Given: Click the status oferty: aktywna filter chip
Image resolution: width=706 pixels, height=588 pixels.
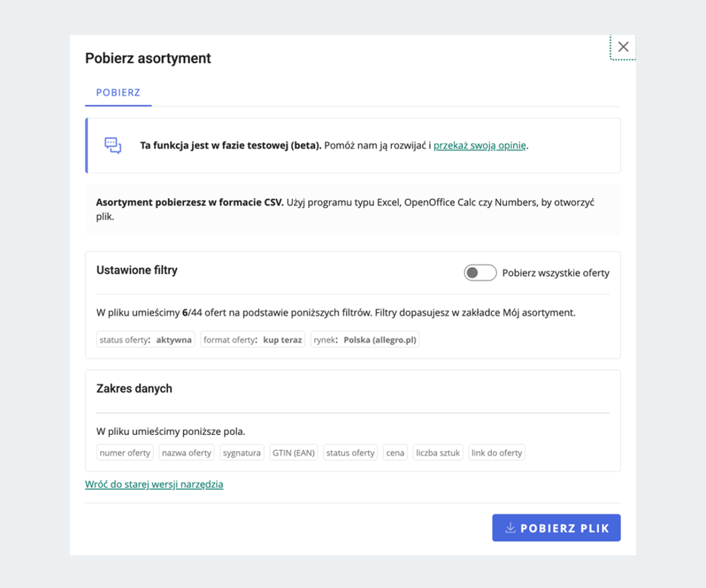Looking at the screenshot, I should [x=145, y=340].
